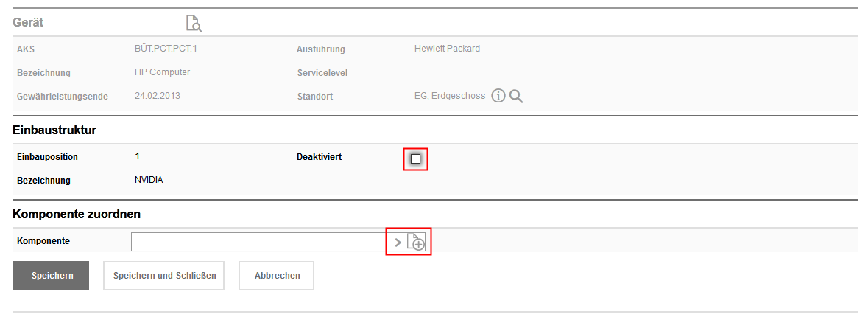Click the NVIDIA Bezeichnung value

149,180
